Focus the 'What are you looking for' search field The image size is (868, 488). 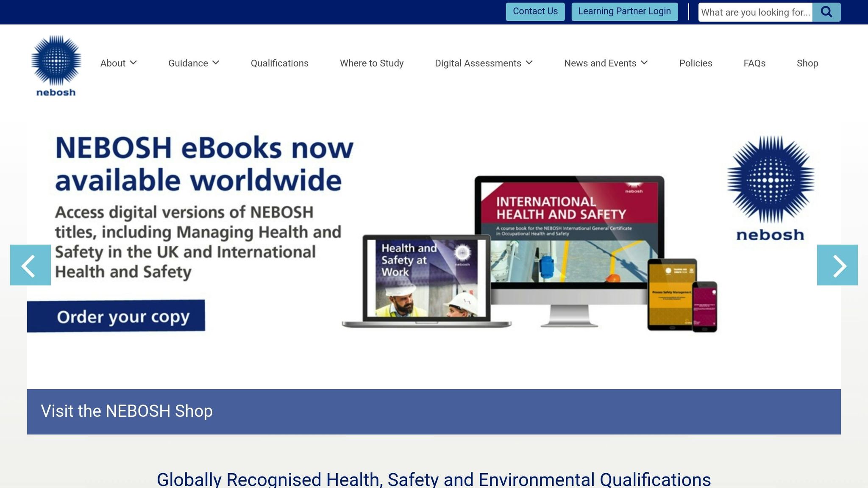click(x=755, y=12)
